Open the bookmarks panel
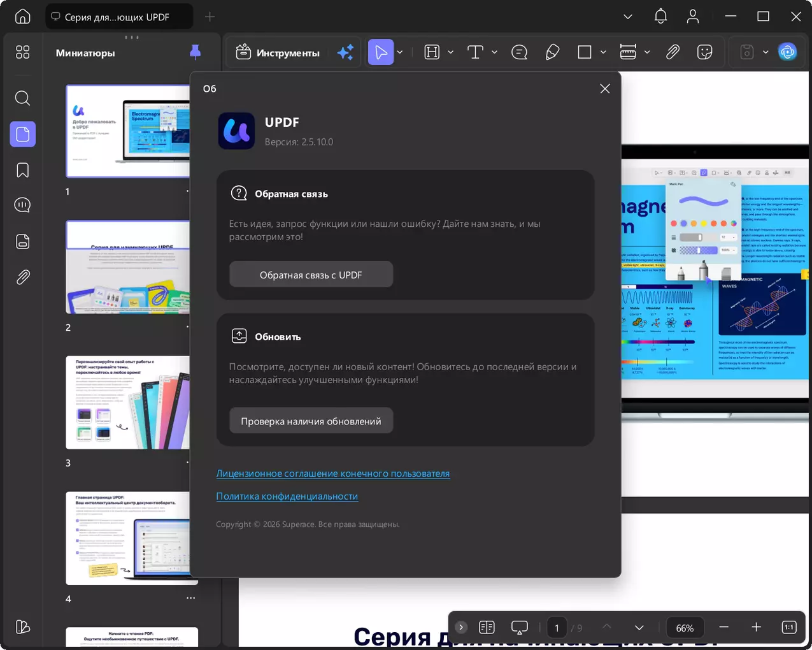The height and width of the screenshot is (650, 812). (23, 170)
